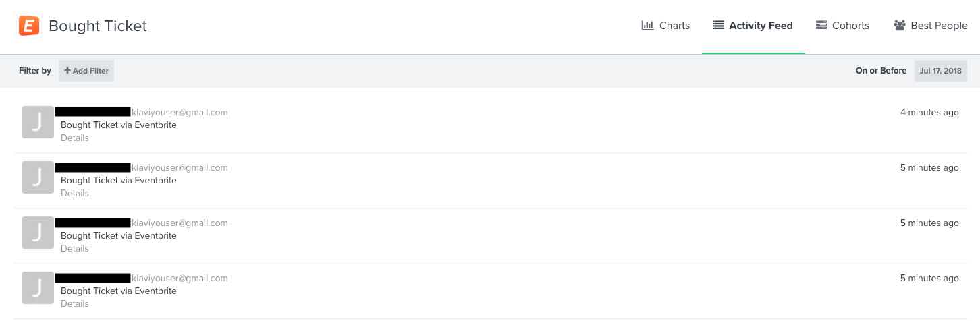
Task: Go to the Best People tab
Action: click(931, 26)
